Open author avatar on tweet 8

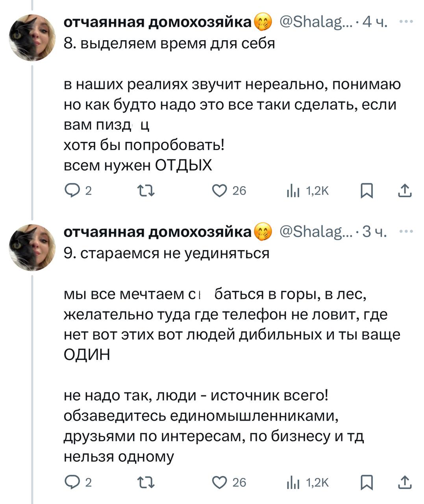pos(33,38)
